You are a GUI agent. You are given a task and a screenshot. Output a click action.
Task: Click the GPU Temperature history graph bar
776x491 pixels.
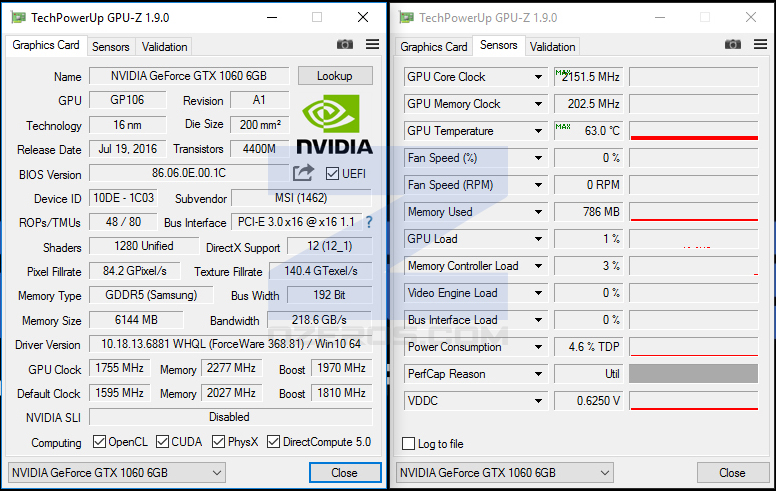[x=694, y=131]
